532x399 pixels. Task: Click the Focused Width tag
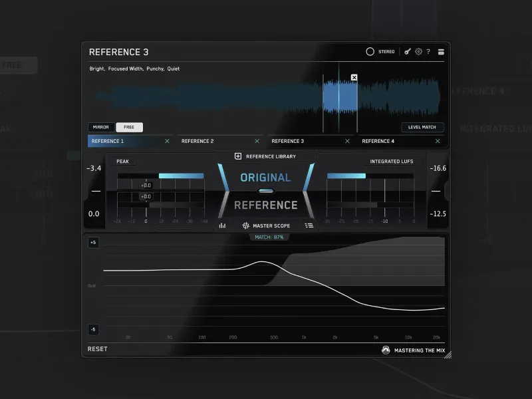pos(126,68)
